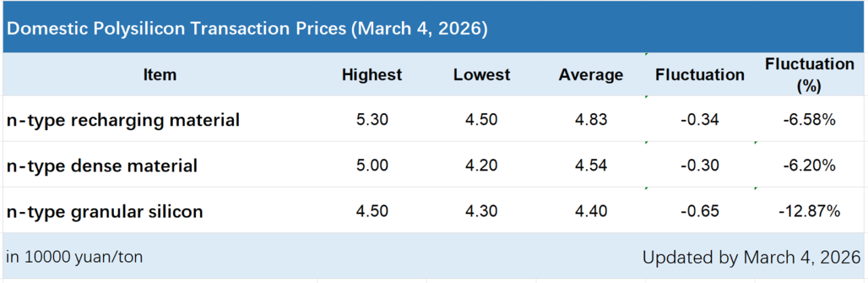Viewport: 868px width, 283px height.
Task: Click the table title Domestic Polysilicon Transaction Prices
Action: [247, 30]
